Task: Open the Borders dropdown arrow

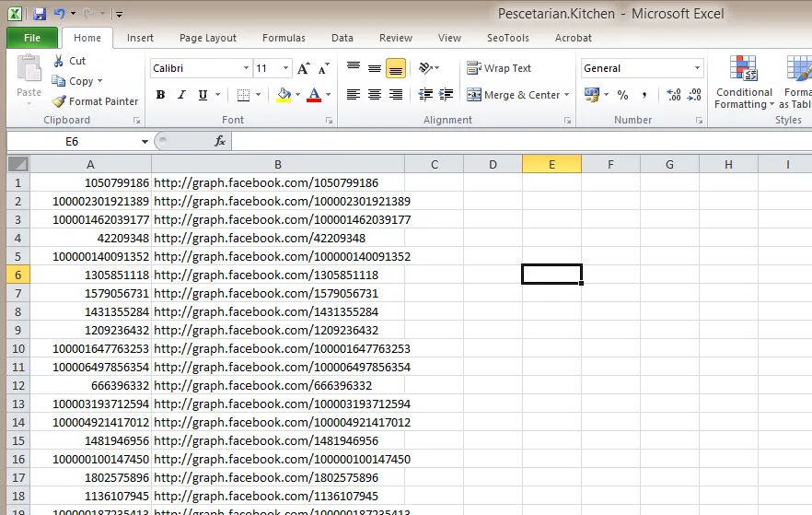Action: (x=258, y=95)
